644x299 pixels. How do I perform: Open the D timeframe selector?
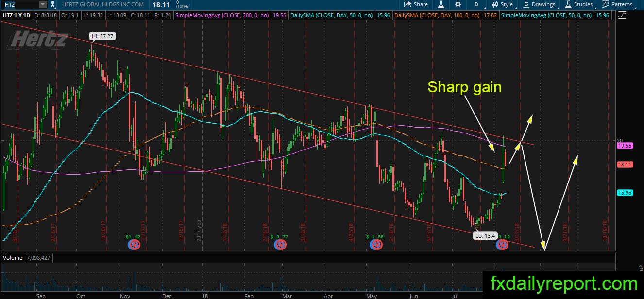pyautogui.click(x=476, y=4)
